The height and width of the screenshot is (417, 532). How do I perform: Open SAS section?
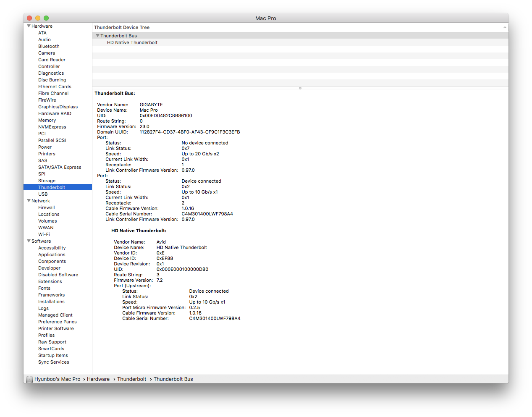coord(43,160)
